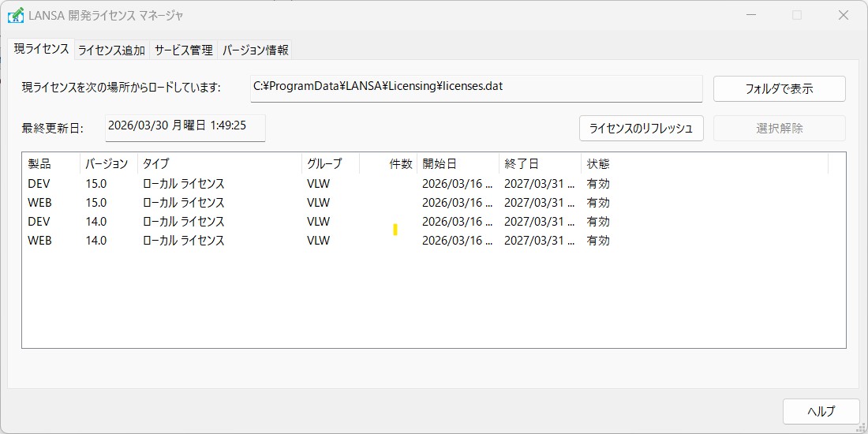Show the バージョン情報 tab
Screen dimensions: 868x434
(x=255, y=50)
